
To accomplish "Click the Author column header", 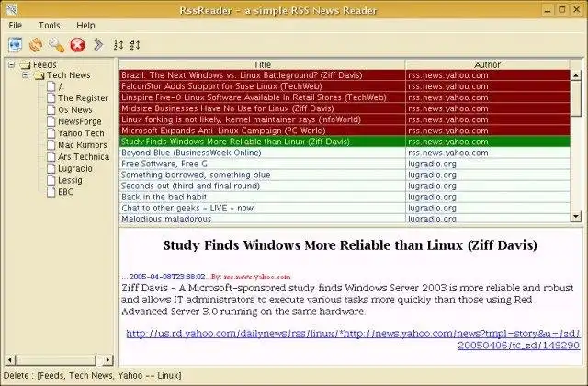I will 487,64.
